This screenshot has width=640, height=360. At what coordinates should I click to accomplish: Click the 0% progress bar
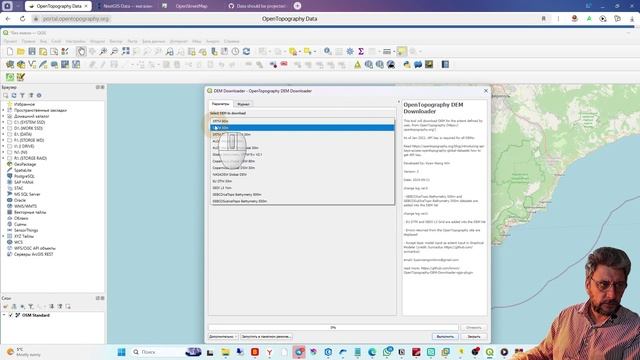pos(333,327)
